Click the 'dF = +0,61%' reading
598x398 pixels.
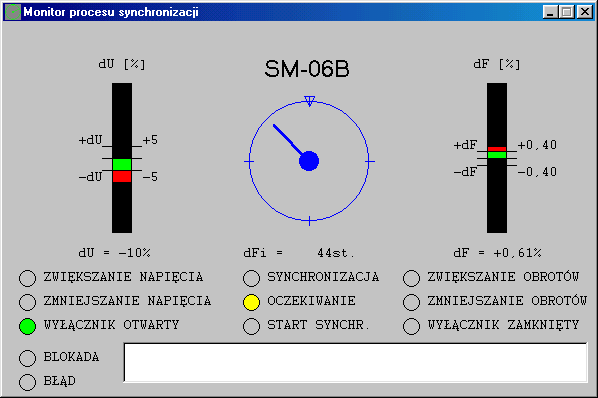[x=497, y=253]
